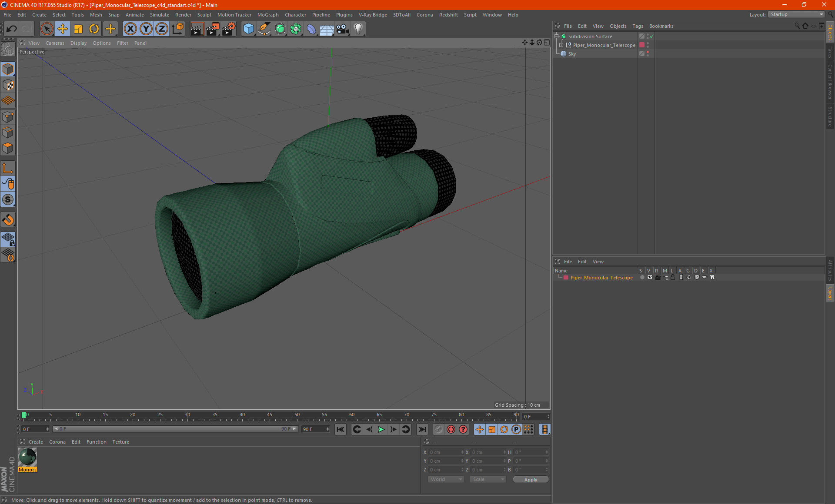Image resolution: width=835 pixels, height=504 pixels.
Task: Open the World coordinate dropdown
Action: click(x=446, y=479)
